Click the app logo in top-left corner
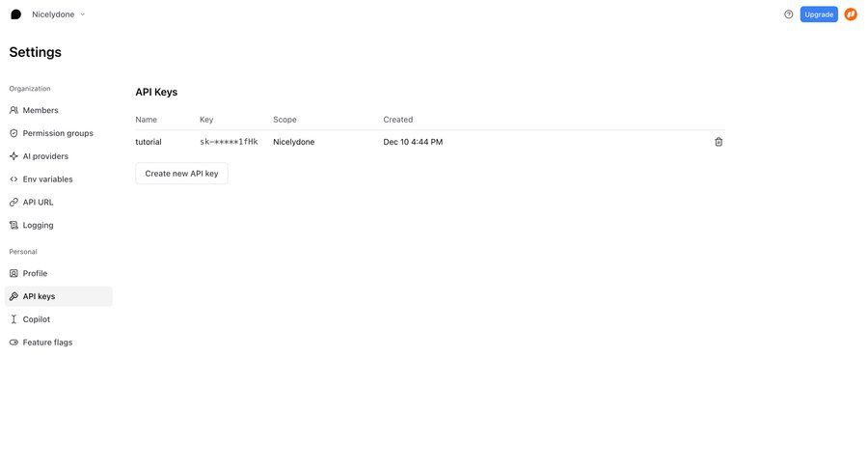The width and height of the screenshot is (868, 467). click(x=15, y=14)
